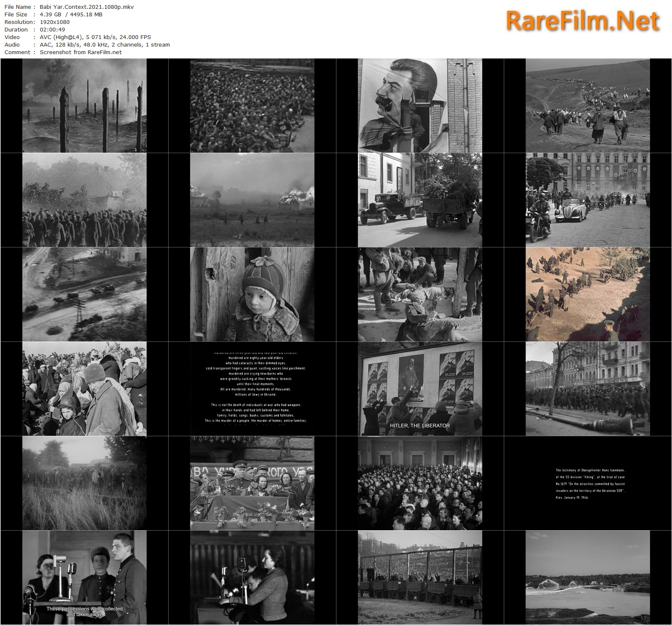The image size is (672, 625).
Task: Select the thumbnail captioned HITLER, THE LIBERATOR
Action: click(x=420, y=388)
